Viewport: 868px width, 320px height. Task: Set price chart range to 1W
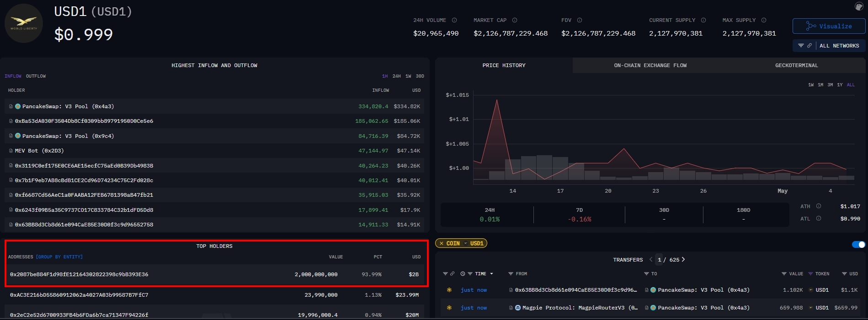[x=811, y=85]
